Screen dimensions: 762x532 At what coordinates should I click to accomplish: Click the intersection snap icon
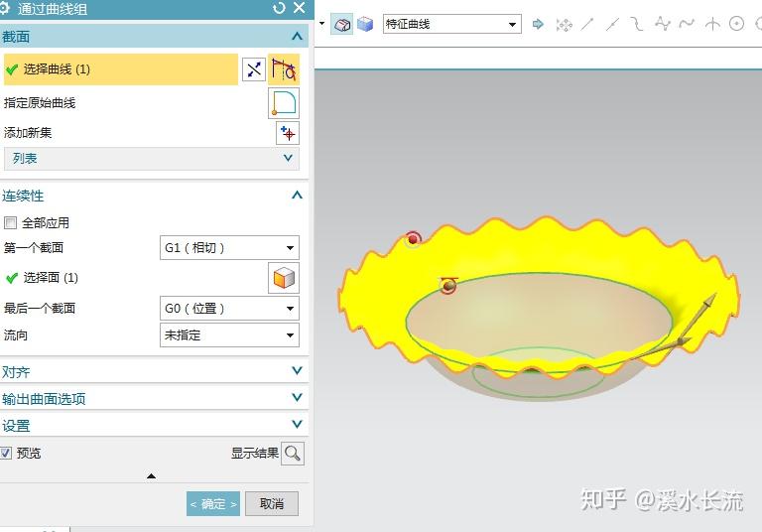pos(712,24)
